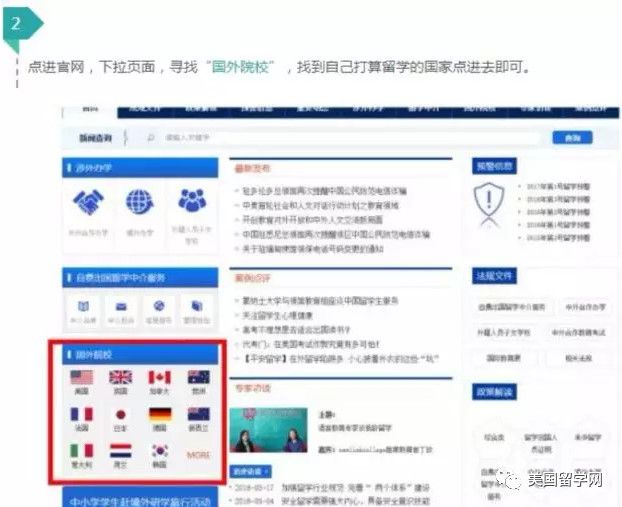Open the 法规文件 section label
Screen dimensions: 622x507
pyautogui.click(x=494, y=275)
